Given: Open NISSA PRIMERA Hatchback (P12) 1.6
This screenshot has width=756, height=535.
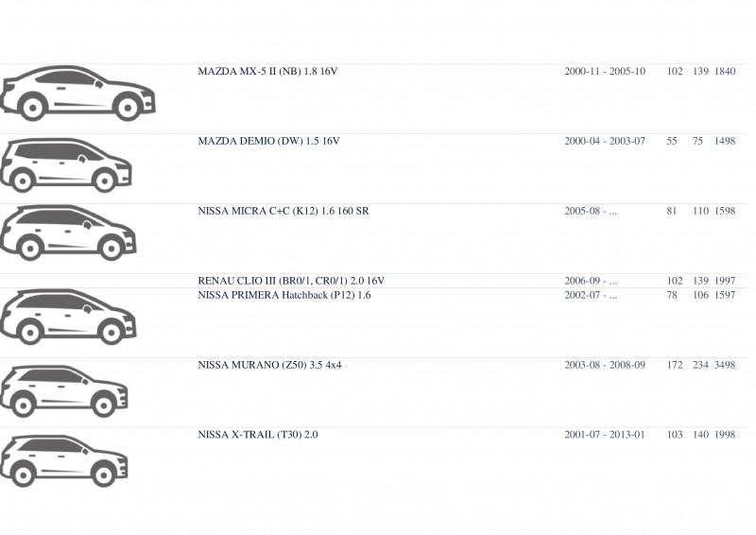Looking at the screenshot, I should point(284,295).
